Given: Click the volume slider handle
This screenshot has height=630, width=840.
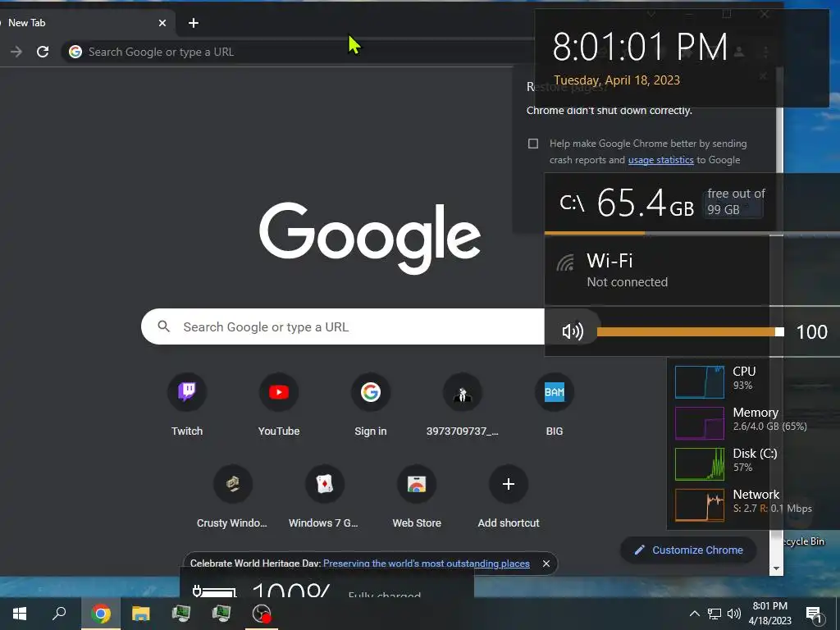Looking at the screenshot, I should click(779, 332).
